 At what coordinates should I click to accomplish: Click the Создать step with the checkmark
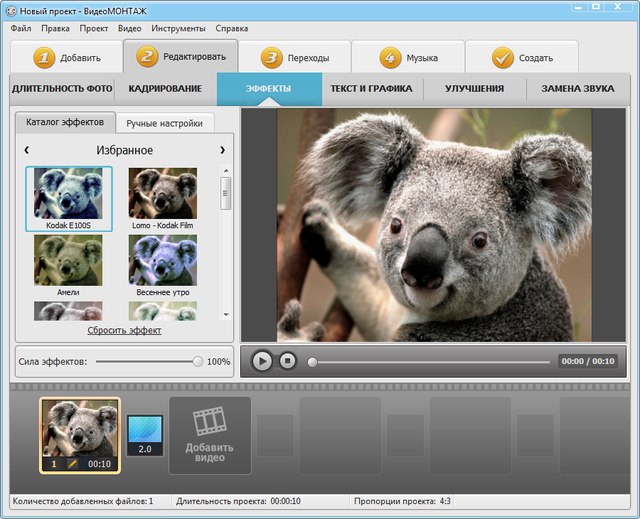click(x=522, y=57)
